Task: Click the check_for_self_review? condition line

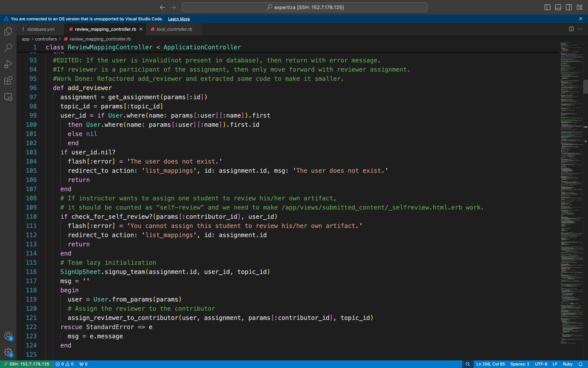Action: [x=169, y=217]
